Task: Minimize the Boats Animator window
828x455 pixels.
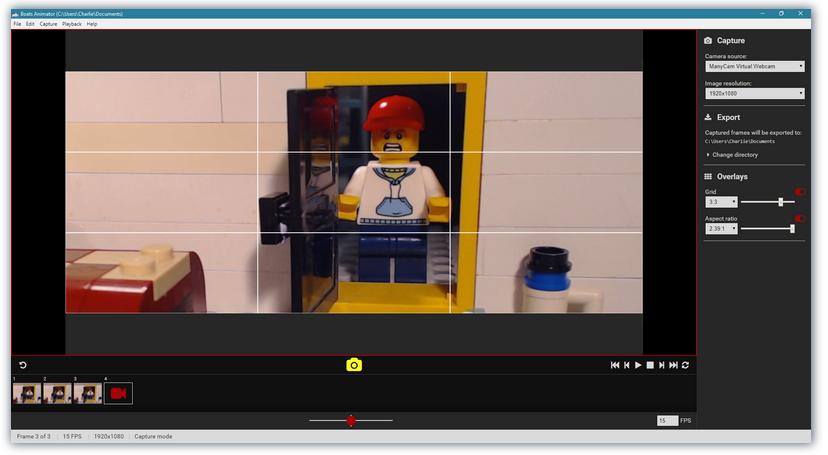Action: pos(763,14)
